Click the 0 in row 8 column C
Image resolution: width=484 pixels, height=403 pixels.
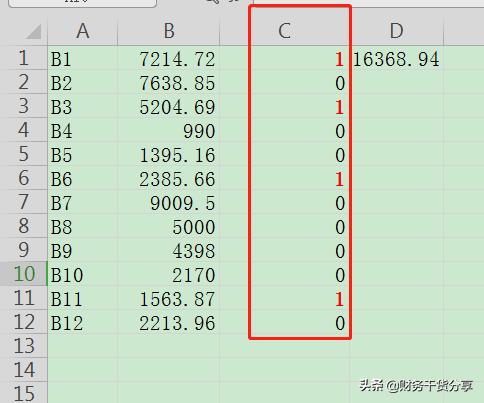(340, 227)
